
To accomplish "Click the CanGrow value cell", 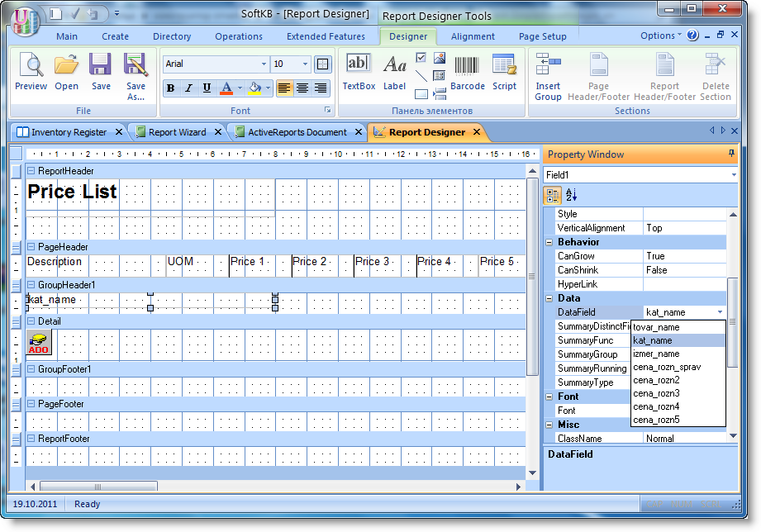I will point(685,256).
